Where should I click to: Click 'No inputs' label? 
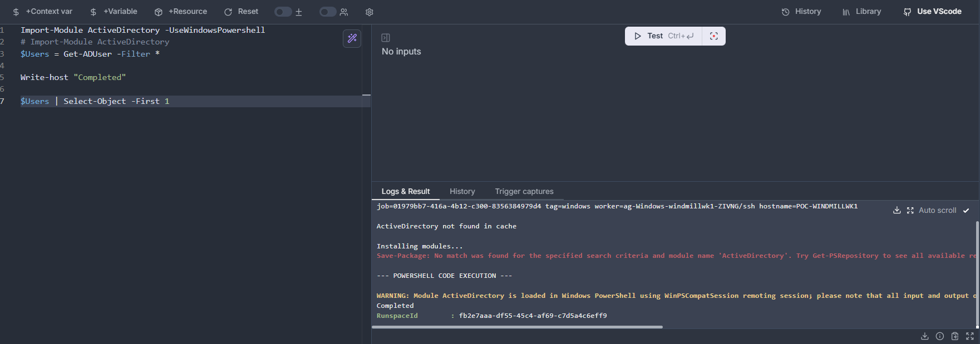pos(401,52)
